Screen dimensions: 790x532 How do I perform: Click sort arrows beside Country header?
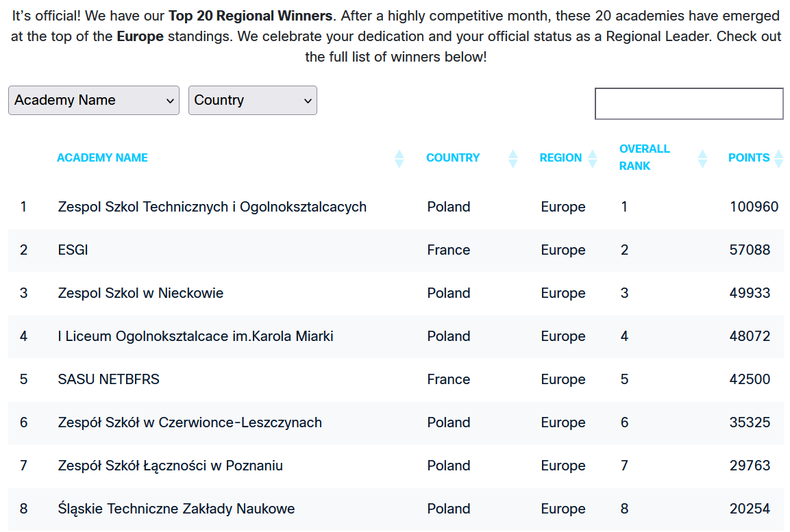(x=513, y=159)
